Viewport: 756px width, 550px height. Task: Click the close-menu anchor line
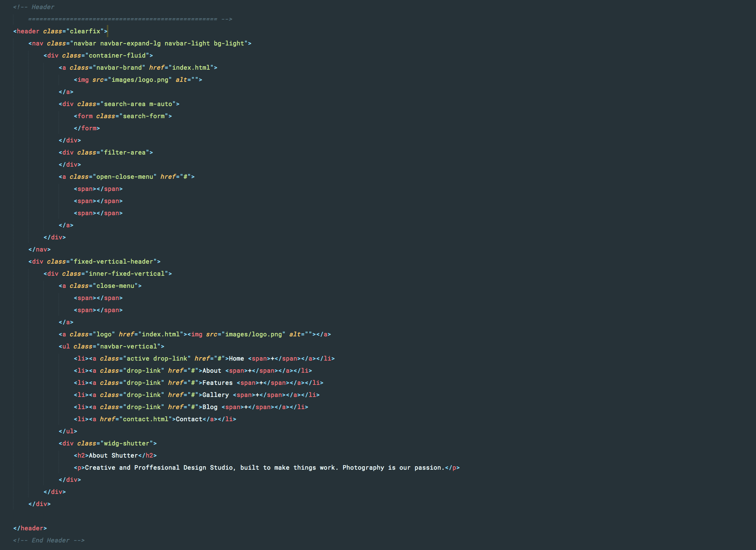pos(100,286)
